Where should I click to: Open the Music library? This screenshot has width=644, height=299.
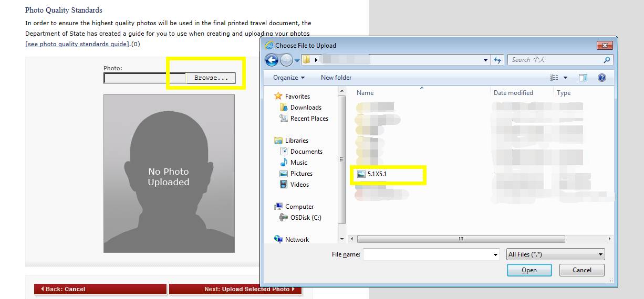coord(298,163)
